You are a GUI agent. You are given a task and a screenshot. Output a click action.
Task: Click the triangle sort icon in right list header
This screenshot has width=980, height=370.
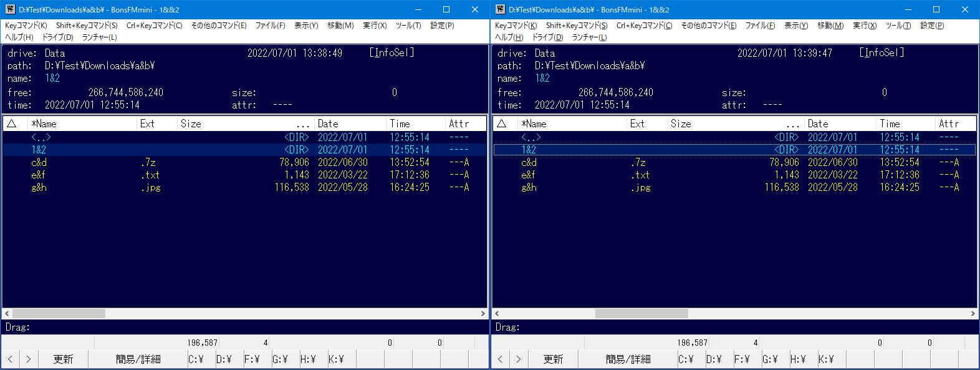pos(502,124)
